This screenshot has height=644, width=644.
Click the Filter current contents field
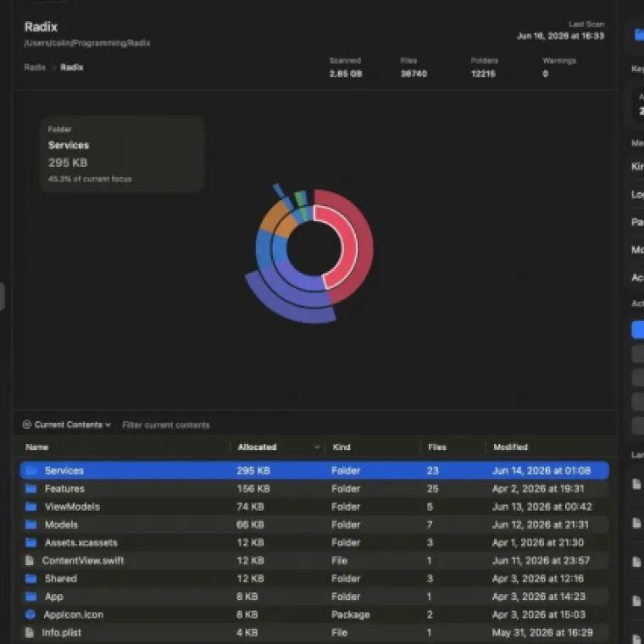tap(166, 425)
